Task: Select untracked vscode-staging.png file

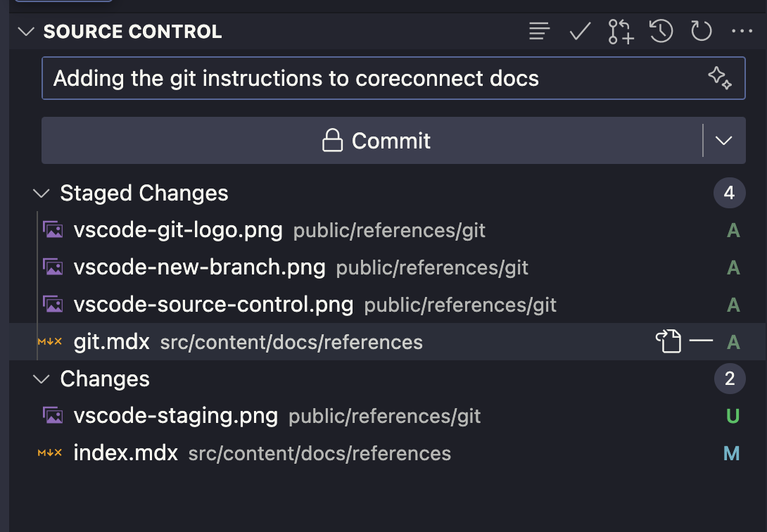Action: (175, 416)
